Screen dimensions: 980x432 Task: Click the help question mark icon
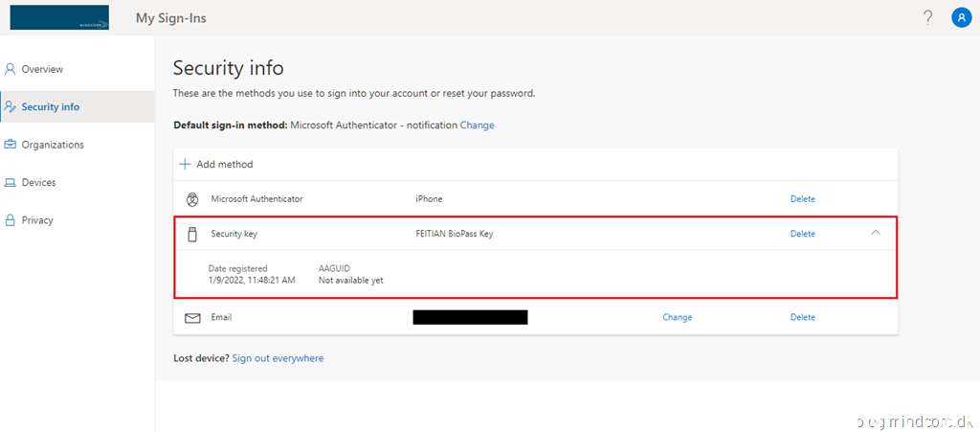tap(927, 17)
